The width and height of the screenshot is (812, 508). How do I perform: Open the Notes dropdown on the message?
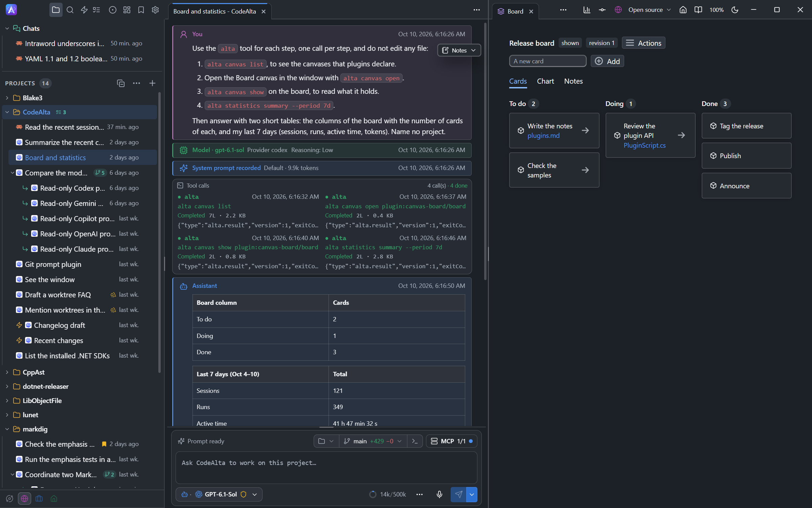[x=459, y=50]
